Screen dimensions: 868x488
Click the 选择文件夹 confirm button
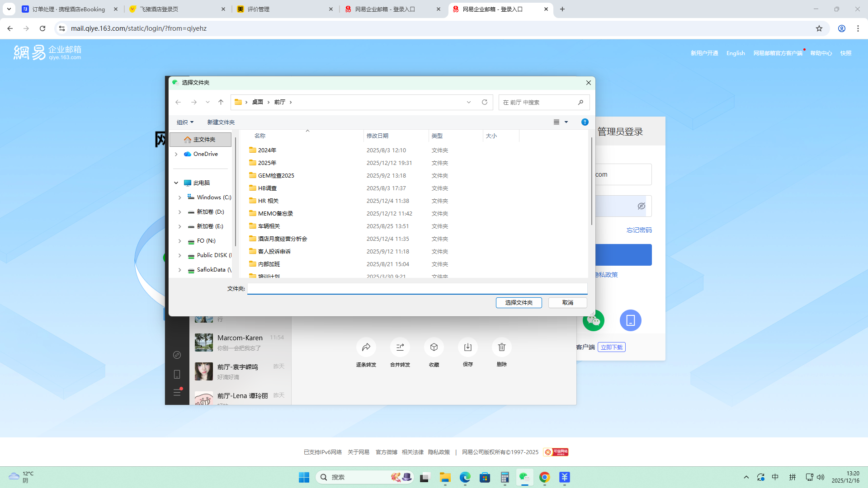click(x=519, y=302)
